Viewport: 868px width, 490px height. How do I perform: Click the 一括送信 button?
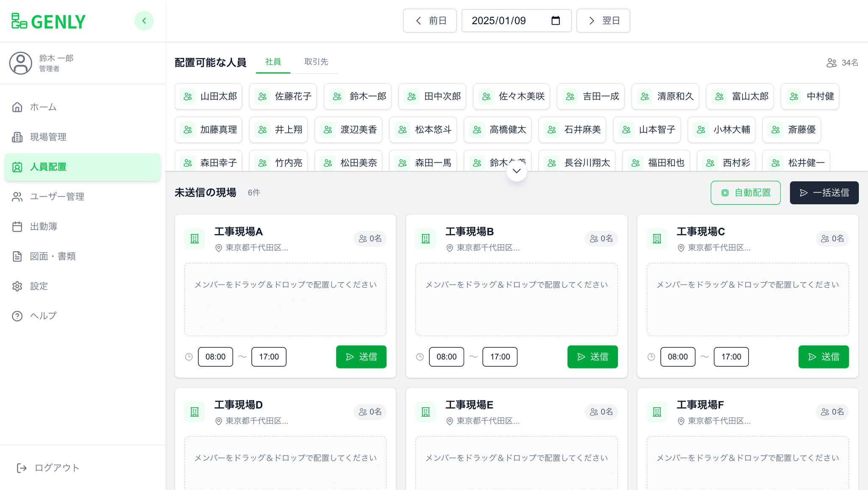coord(824,193)
